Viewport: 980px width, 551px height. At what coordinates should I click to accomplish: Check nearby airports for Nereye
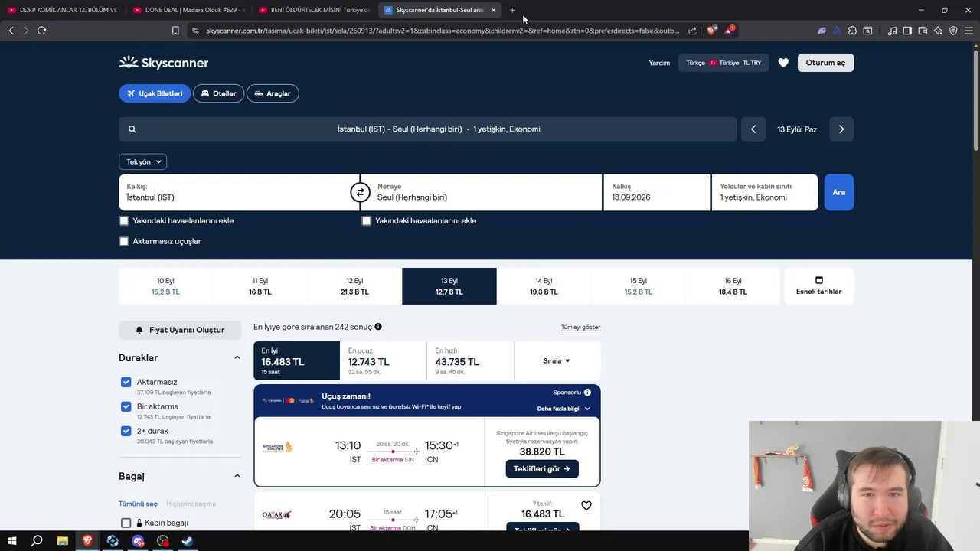pos(366,220)
